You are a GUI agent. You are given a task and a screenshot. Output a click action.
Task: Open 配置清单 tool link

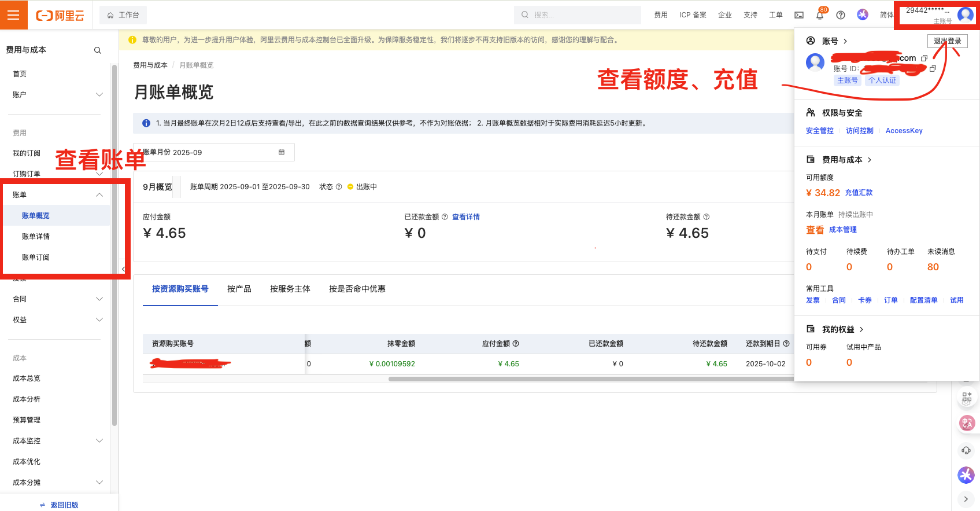[924, 300]
